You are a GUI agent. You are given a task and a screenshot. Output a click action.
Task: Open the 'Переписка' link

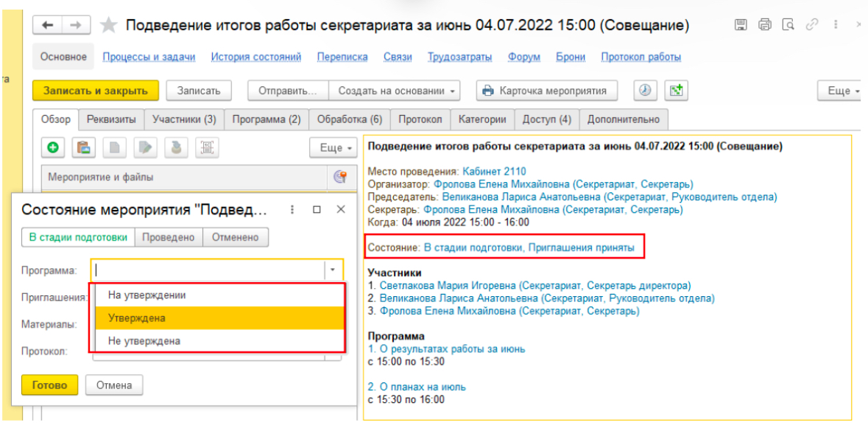[342, 57]
